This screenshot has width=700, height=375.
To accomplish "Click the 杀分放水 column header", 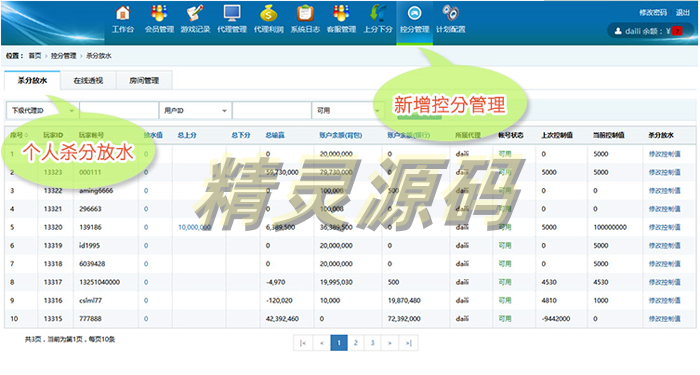I will pyautogui.click(x=661, y=135).
